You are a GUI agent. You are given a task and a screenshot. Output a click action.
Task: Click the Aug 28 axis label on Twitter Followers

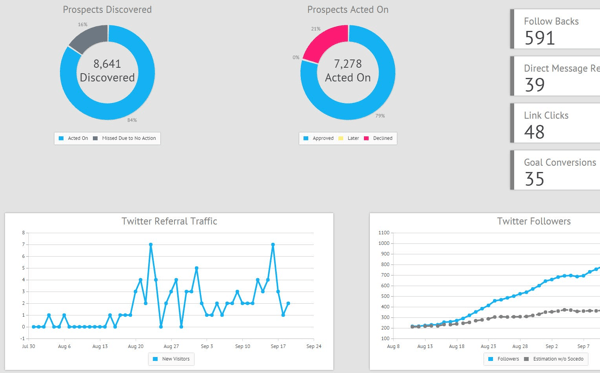click(520, 346)
